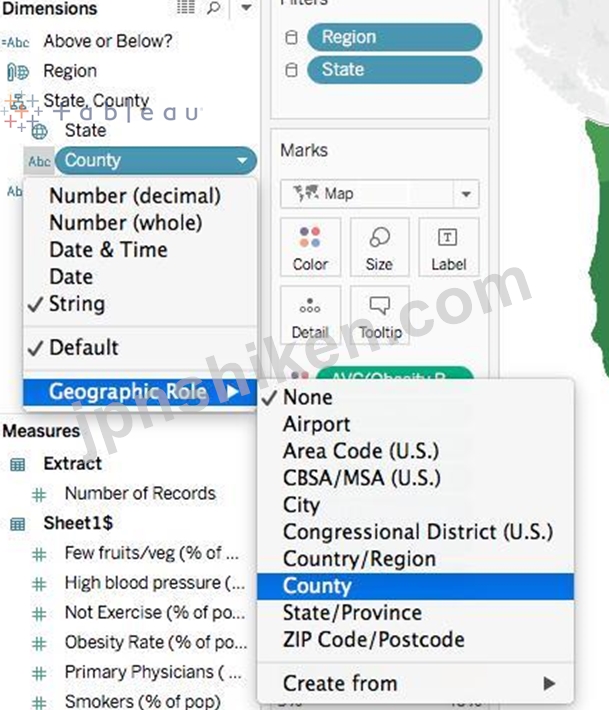609x710 pixels.
Task: Click the Tooltip marks card button
Action: point(379,315)
